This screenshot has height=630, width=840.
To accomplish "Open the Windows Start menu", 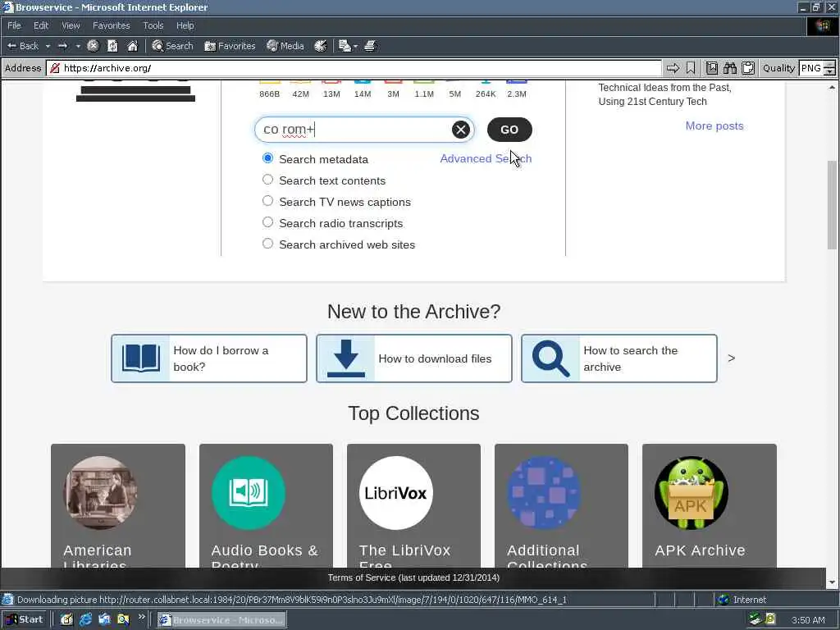I will [x=24, y=620].
